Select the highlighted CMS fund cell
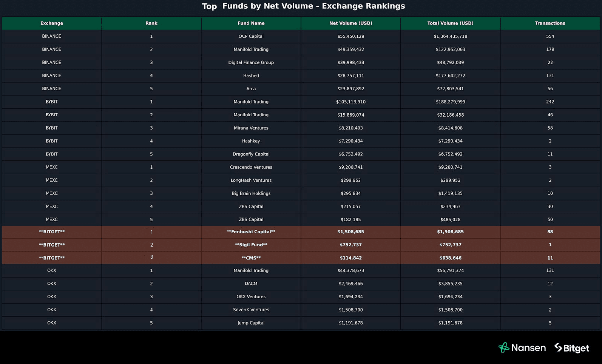This screenshot has width=602, height=364. click(251, 258)
